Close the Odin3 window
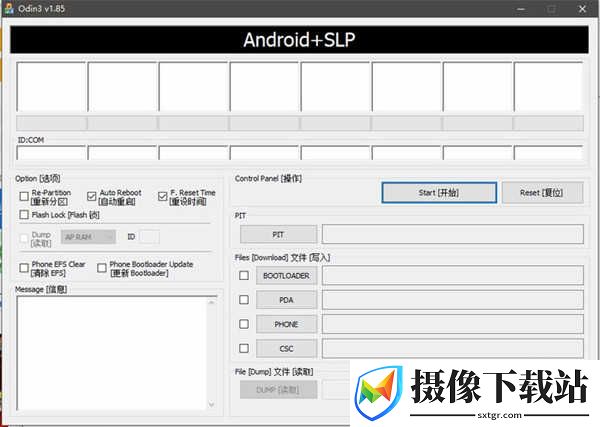 tap(582, 9)
